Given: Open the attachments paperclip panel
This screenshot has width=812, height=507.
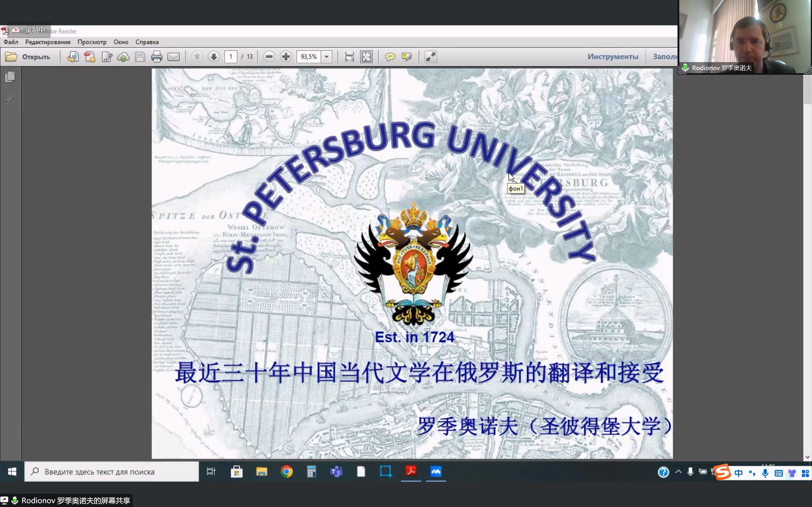Looking at the screenshot, I should tap(10, 99).
